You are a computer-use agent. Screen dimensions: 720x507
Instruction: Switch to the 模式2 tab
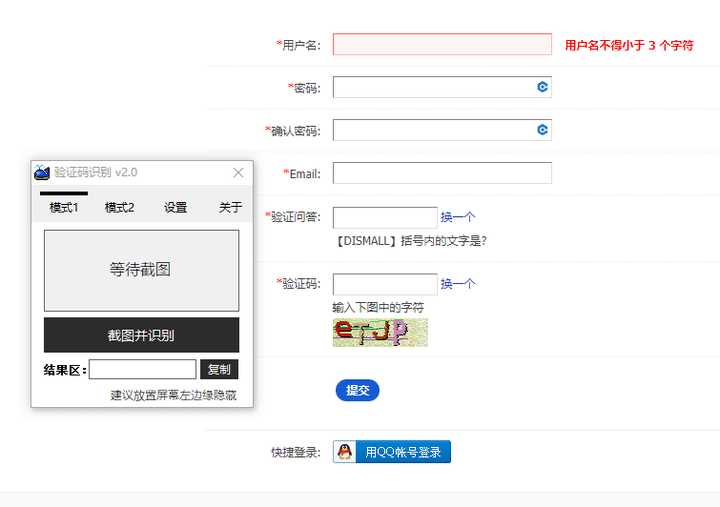pos(119,207)
